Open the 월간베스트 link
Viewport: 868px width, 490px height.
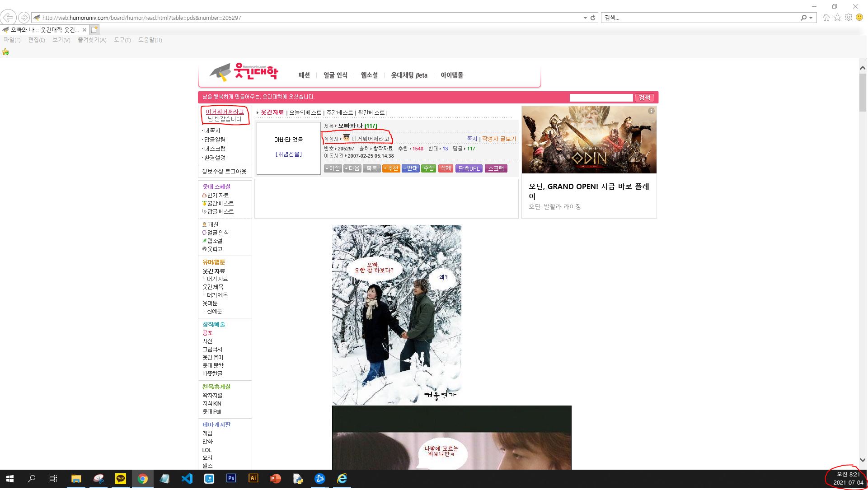point(371,113)
